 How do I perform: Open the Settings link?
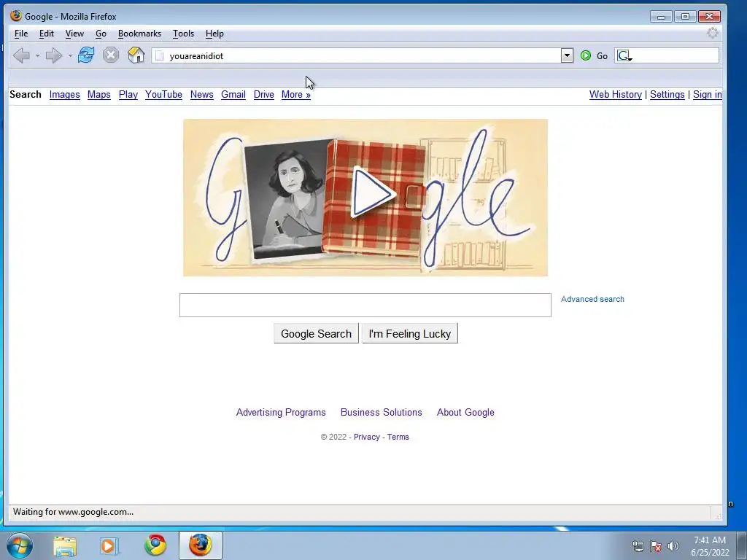[667, 94]
